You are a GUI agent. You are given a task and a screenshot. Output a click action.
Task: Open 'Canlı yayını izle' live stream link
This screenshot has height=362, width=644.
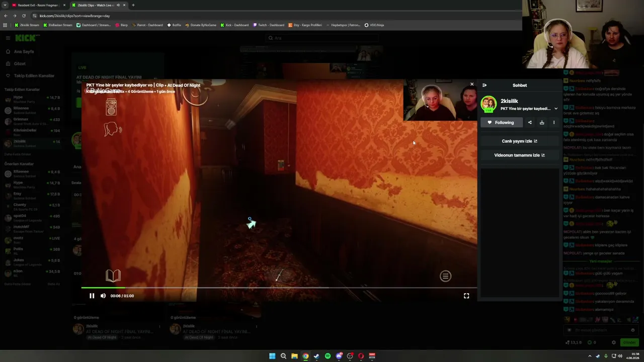[519, 141]
